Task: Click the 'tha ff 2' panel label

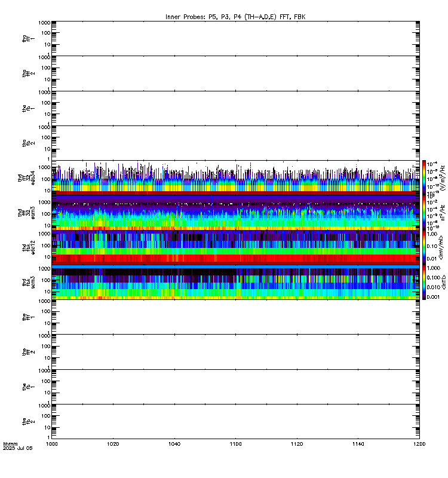Action: click(28, 73)
